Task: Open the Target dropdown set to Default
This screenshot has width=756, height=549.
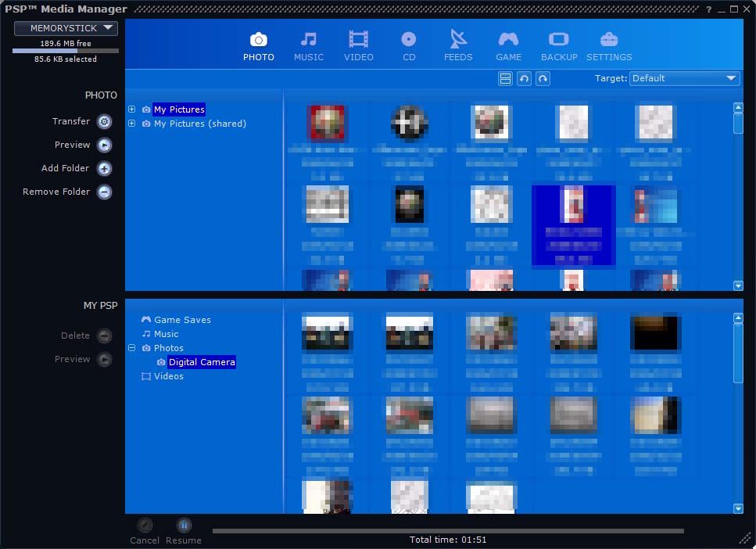Action: 684,79
